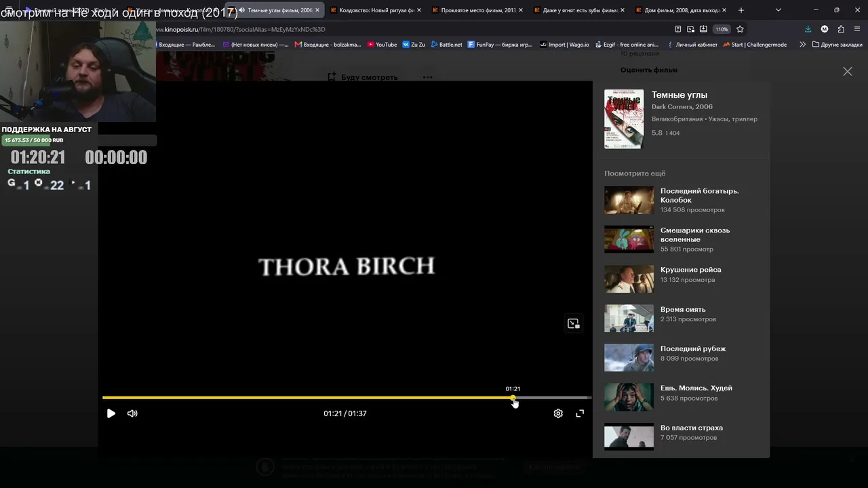Image resolution: width=868 pixels, height=488 pixels.
Task: Close the Даже у ягнят есть зубы tab
Action: click(623, 10)
